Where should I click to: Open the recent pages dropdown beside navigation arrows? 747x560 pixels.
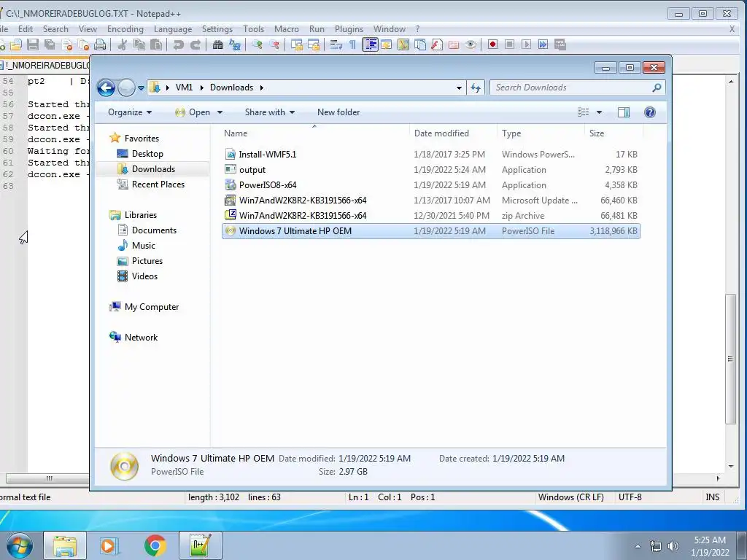tap(141, 88)
